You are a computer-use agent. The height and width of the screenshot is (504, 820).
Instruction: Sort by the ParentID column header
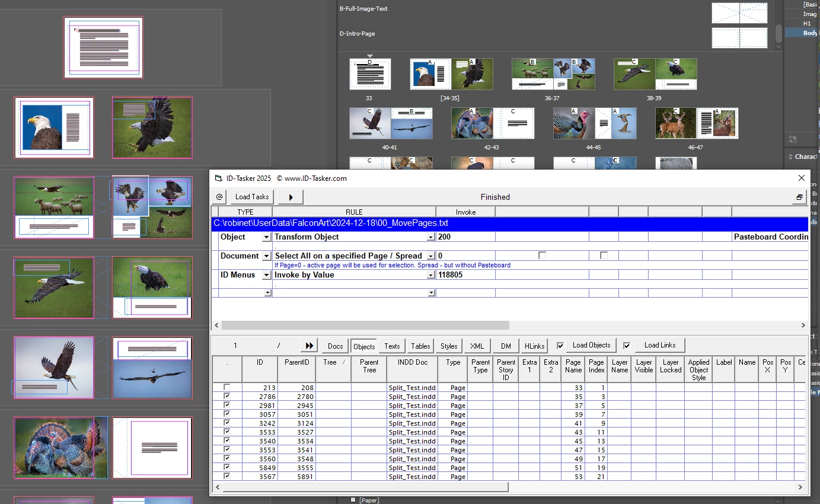click(297, 369)
